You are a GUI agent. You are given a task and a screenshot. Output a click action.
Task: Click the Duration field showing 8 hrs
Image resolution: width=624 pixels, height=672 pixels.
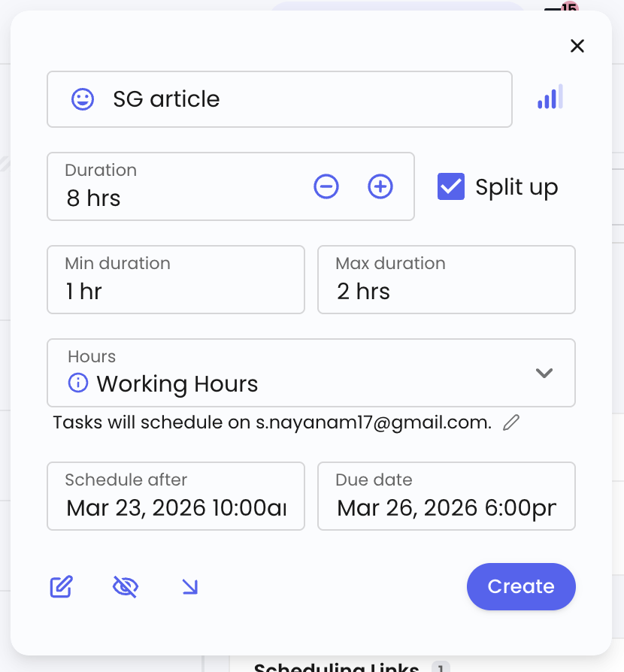coord(231,186)
